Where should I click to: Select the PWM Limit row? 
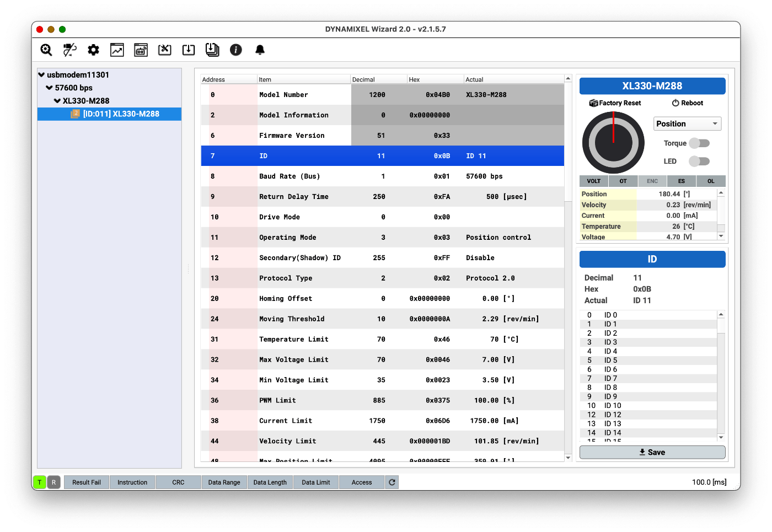click(383, 401)
